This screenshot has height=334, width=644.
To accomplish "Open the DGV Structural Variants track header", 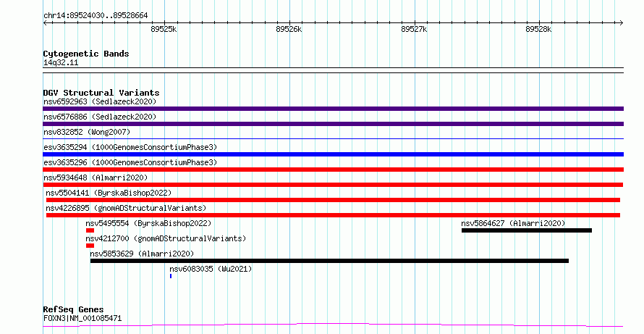I will [101, 93].
